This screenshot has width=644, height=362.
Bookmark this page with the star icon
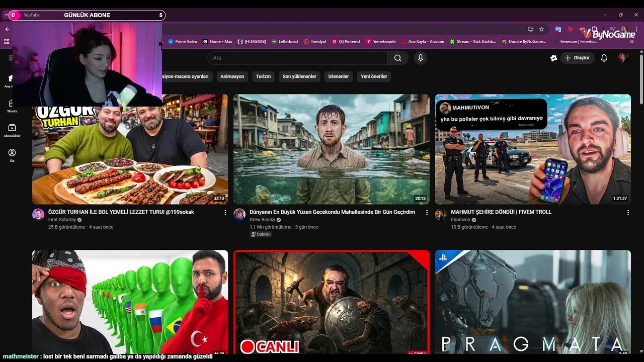pyautogui.click(x=541, y=29)
